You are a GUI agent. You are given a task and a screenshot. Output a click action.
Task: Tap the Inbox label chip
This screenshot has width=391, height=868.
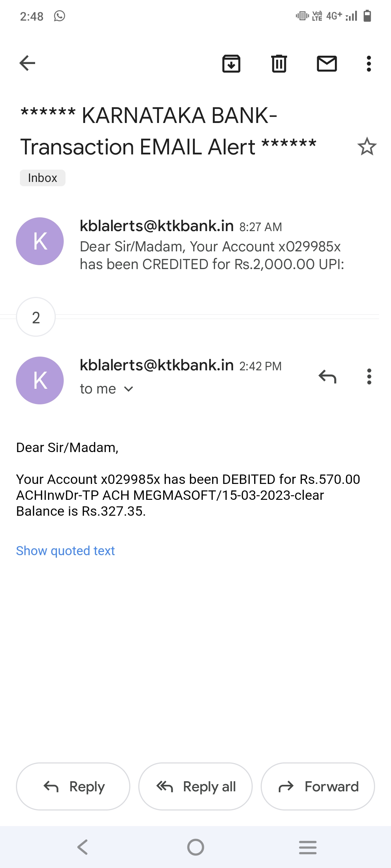(43, 178)
